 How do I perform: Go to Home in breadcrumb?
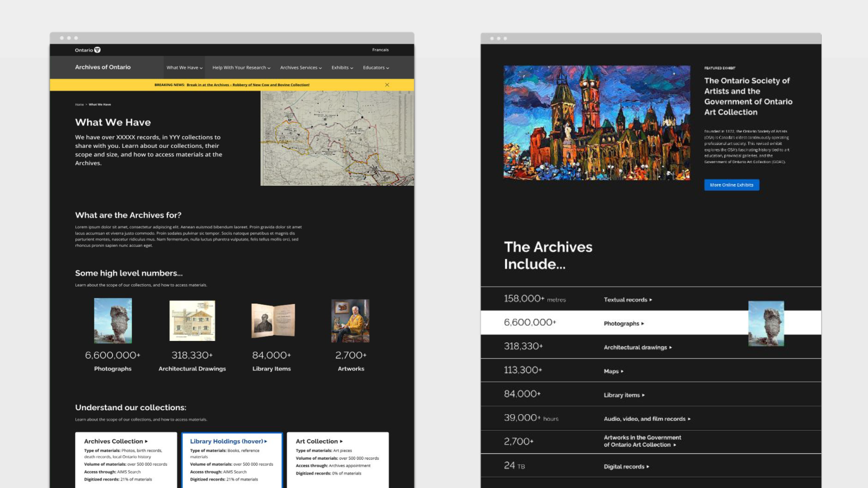[x=79, y=104]
